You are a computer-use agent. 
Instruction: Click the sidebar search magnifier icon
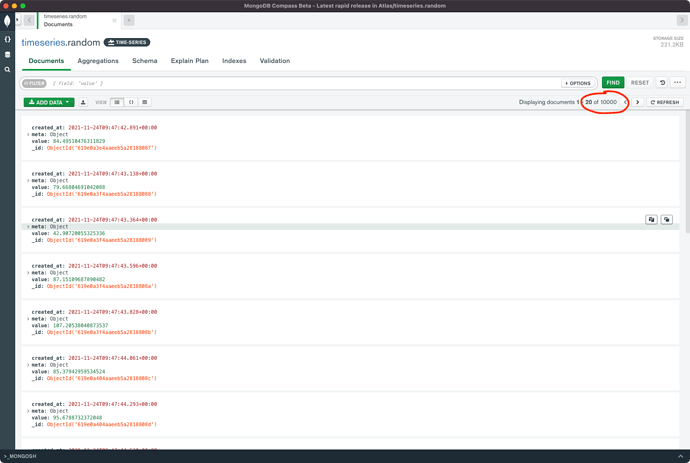[x=7, y=70]
